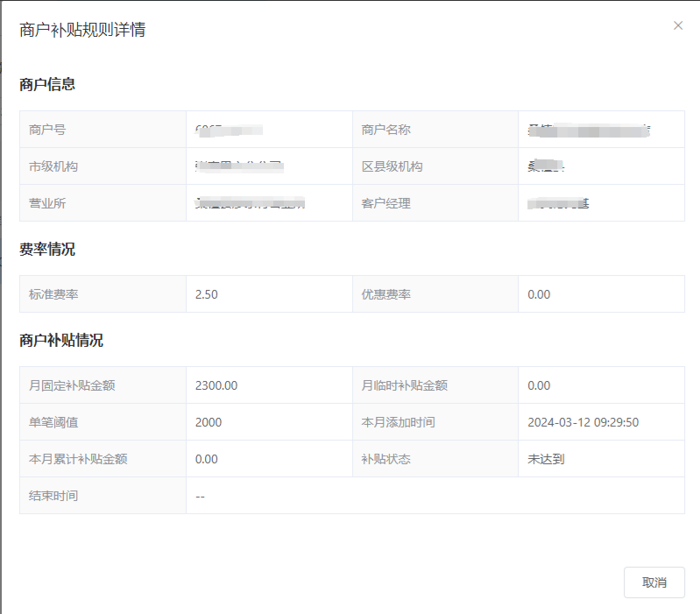Screen dimensions: 700x614
Task: Select the 商户补贴情况 section heading
Action: point(61,341)
